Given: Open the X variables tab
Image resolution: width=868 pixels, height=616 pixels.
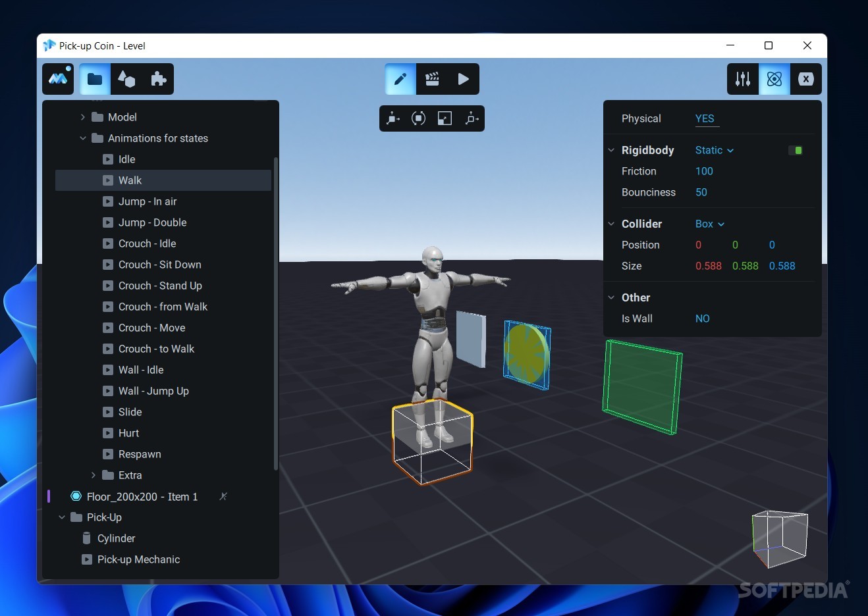Looking at the screenshot, I should coord(806,79).
